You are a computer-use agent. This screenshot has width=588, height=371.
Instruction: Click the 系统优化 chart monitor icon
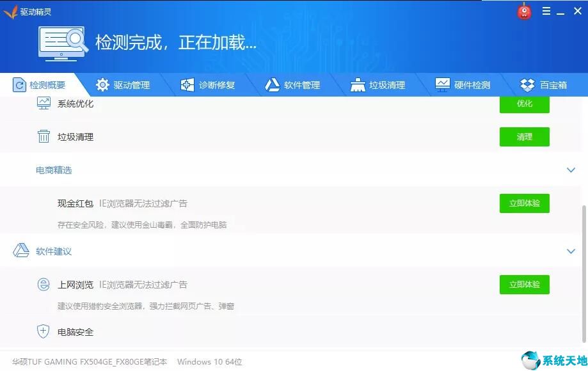44,104
